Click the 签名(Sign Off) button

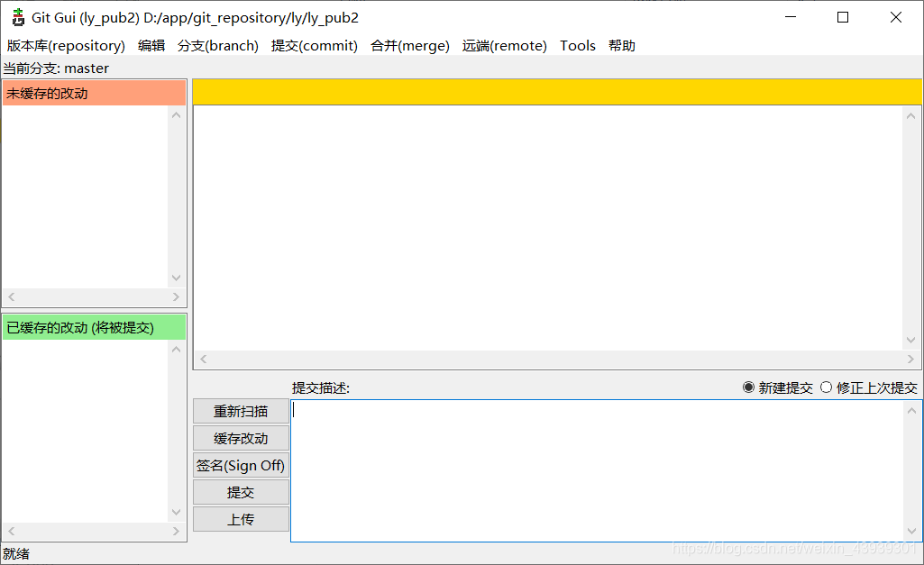pos(240,465)
